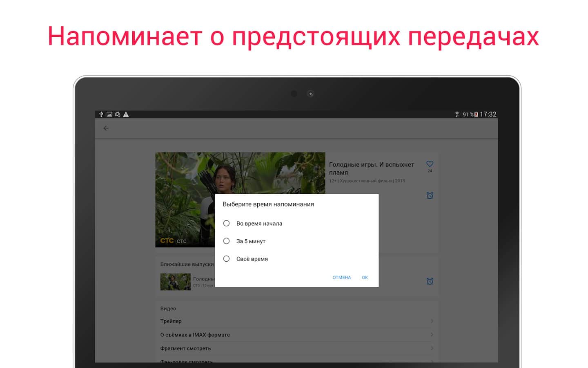The width and height of the screenshot is (588, 368).
Task: Tap the picture notification icon in the status bar
Action: 109,114
